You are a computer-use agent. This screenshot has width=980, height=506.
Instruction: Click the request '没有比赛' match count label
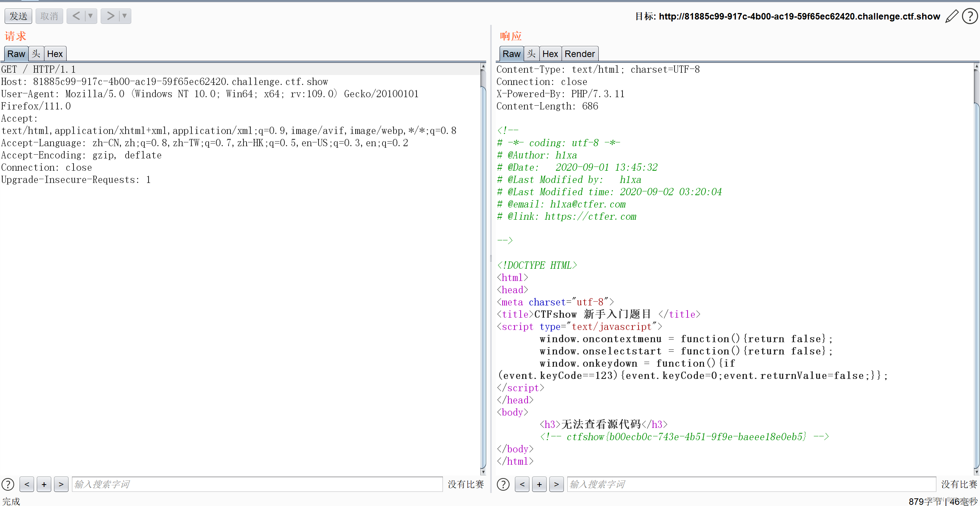pyautogui.click(x=466, y=485)
